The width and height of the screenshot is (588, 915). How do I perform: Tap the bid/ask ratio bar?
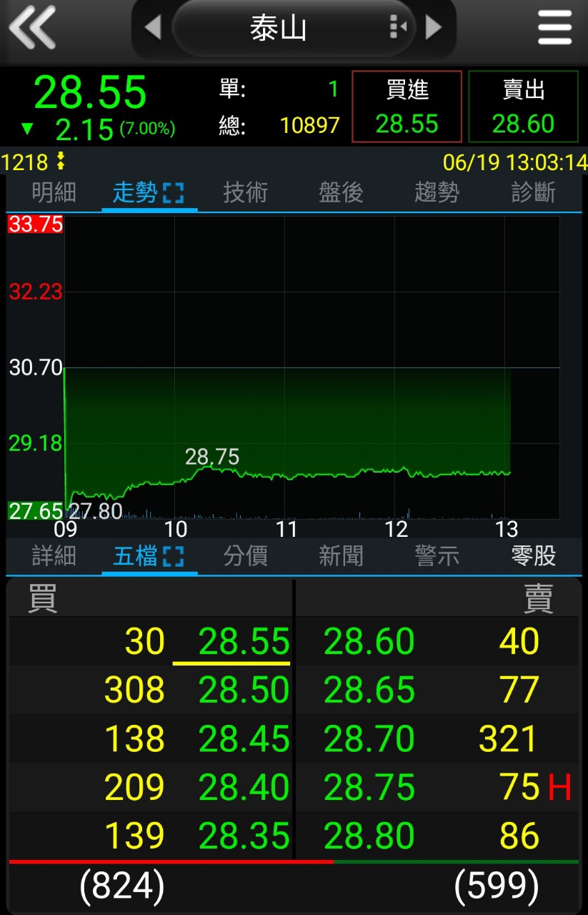click(x=294, y=862)
